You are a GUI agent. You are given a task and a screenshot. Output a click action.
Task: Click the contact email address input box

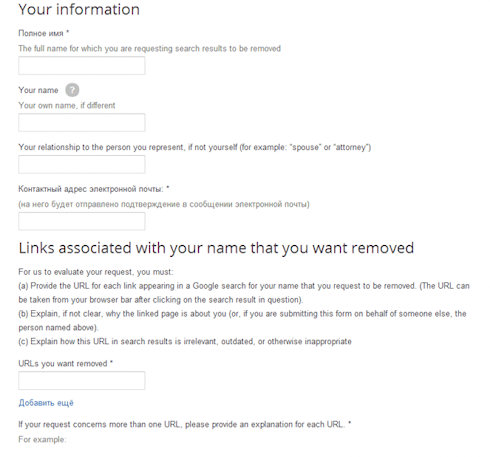[82, 221]
